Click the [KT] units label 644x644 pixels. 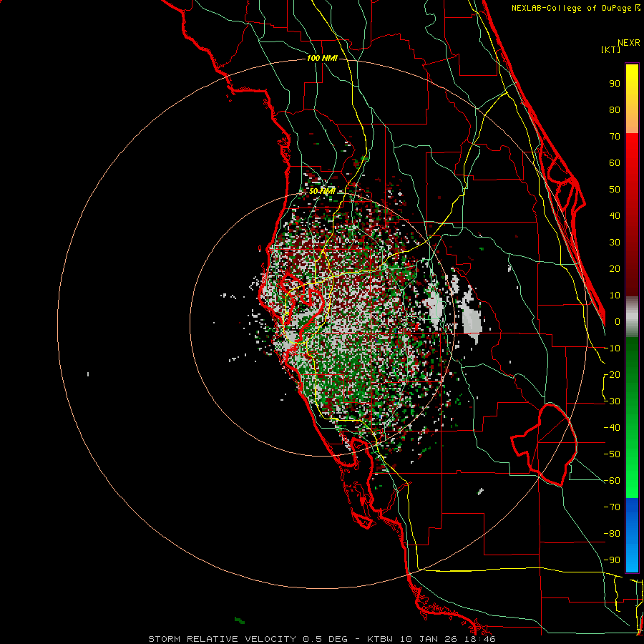610,49
